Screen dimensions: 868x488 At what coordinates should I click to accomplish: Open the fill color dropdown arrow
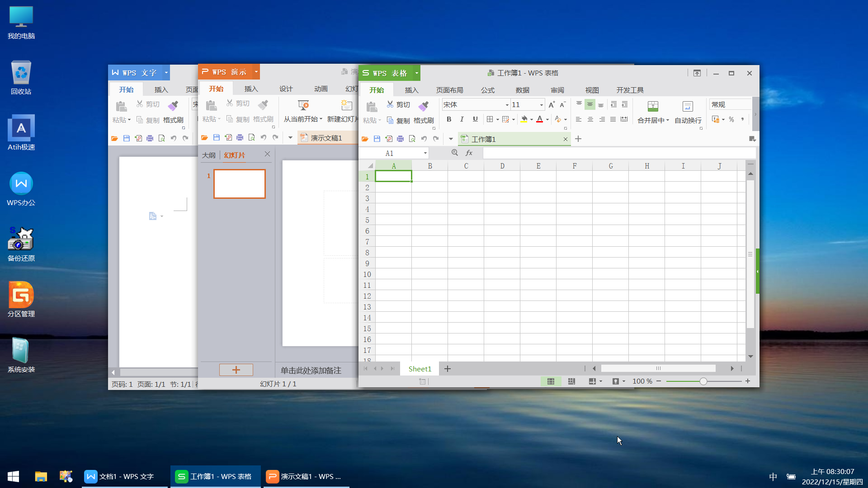pos(532,120)
